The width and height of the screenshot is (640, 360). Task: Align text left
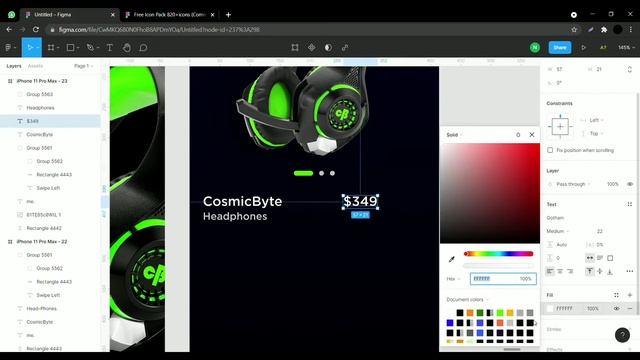point(550,271)
